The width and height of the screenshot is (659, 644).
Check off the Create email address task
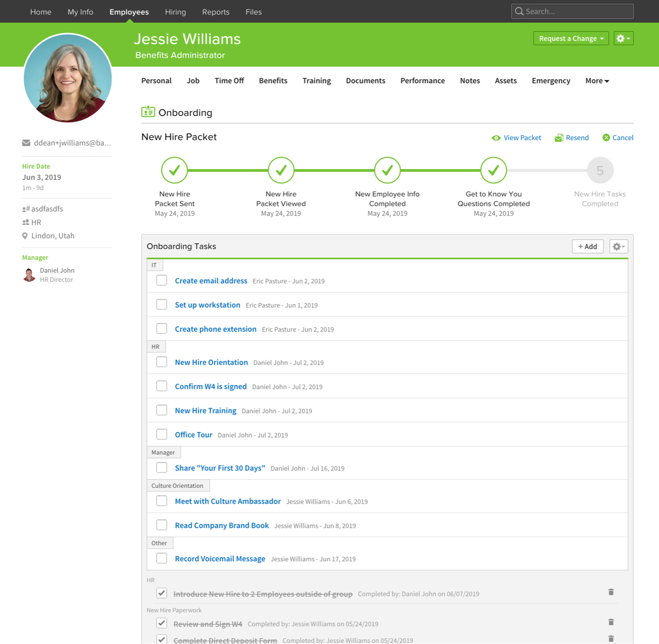click(x=161, y=280)
